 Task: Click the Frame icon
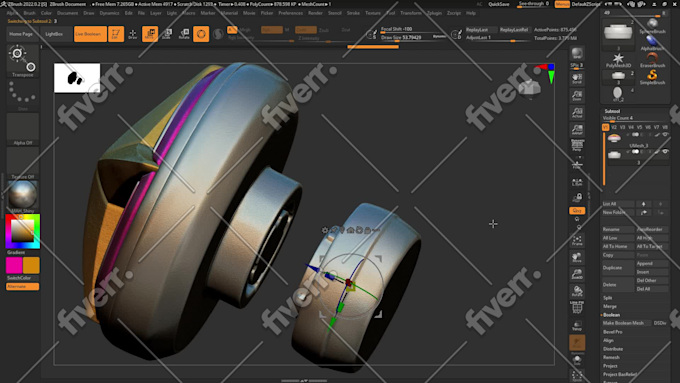[x=577, y=240]
